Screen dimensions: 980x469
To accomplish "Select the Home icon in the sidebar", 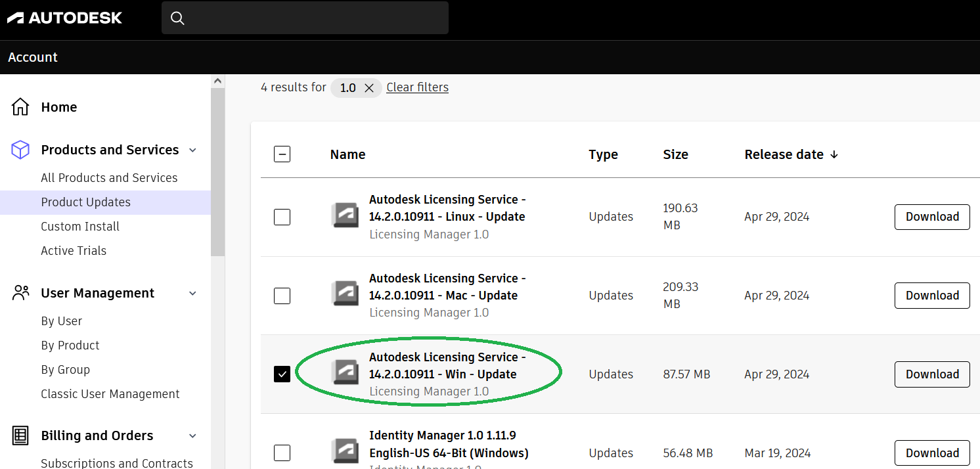I will pos(20,106).
